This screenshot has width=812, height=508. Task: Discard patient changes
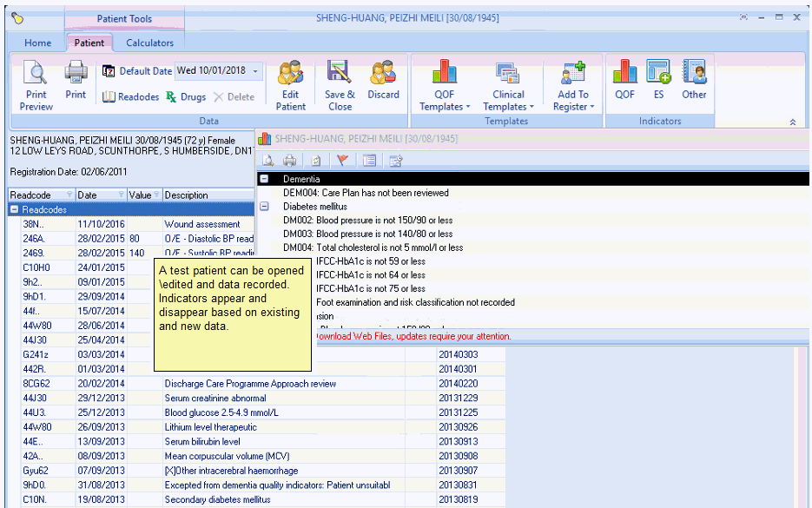point(383,80)
